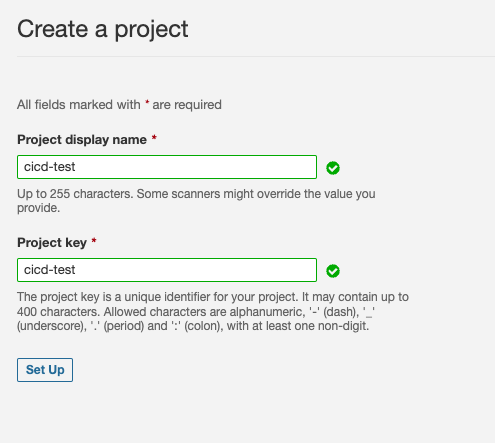Click the red asterisk after Project key label
Viewport: 495px width, 443px height.
tap(94, 240)
